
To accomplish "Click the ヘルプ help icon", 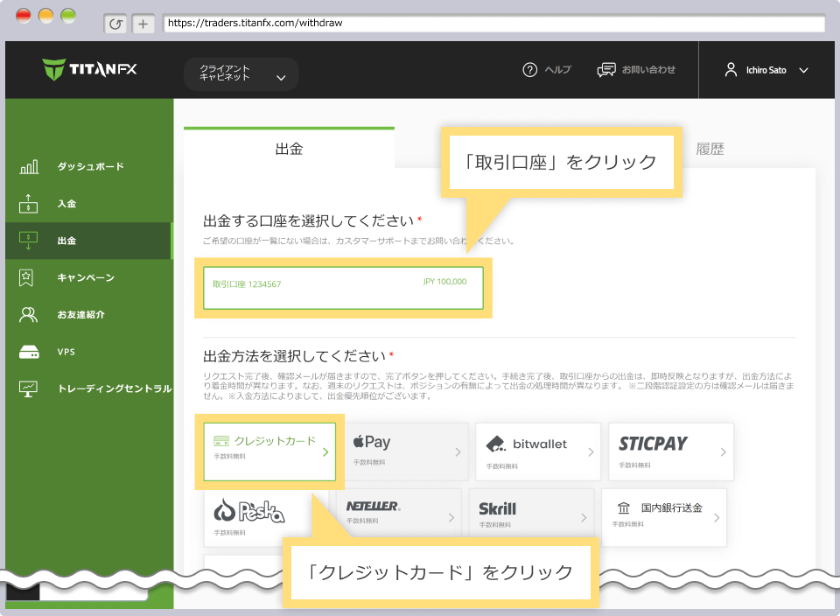I will point(529,69).
